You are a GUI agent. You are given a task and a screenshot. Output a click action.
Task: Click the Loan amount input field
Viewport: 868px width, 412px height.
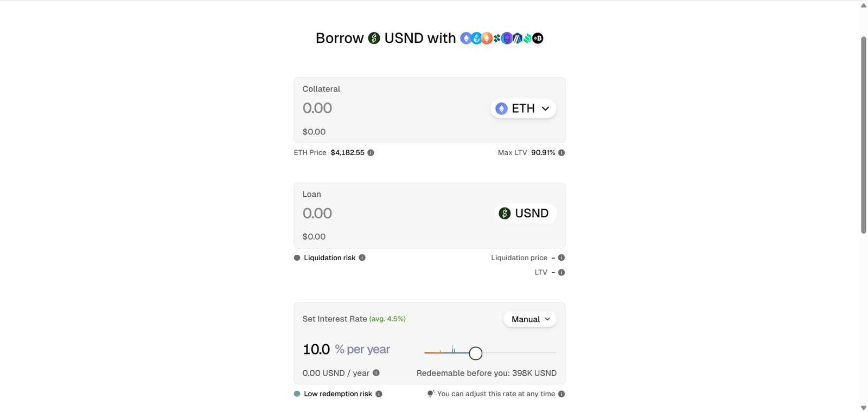click(380, 213)
